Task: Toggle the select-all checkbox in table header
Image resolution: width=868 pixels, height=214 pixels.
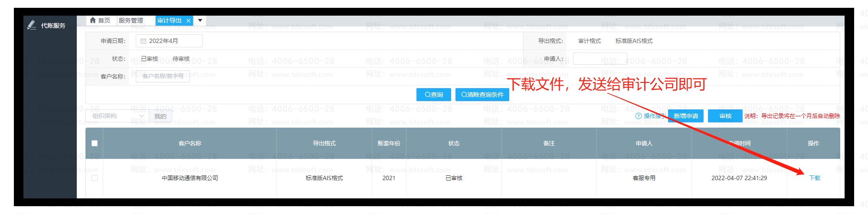Action: (x=95, y=143)
